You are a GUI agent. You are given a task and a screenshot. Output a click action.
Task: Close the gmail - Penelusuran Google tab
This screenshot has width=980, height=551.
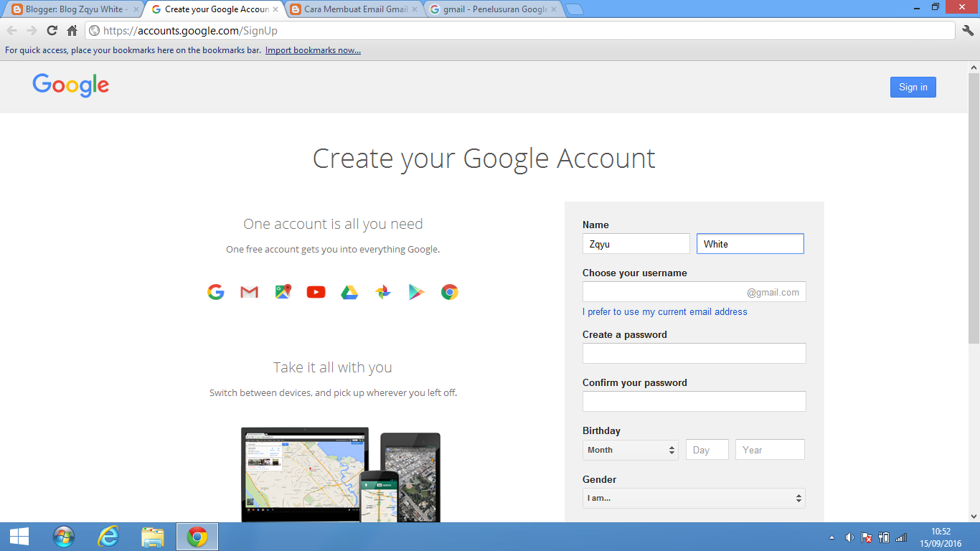553,9
